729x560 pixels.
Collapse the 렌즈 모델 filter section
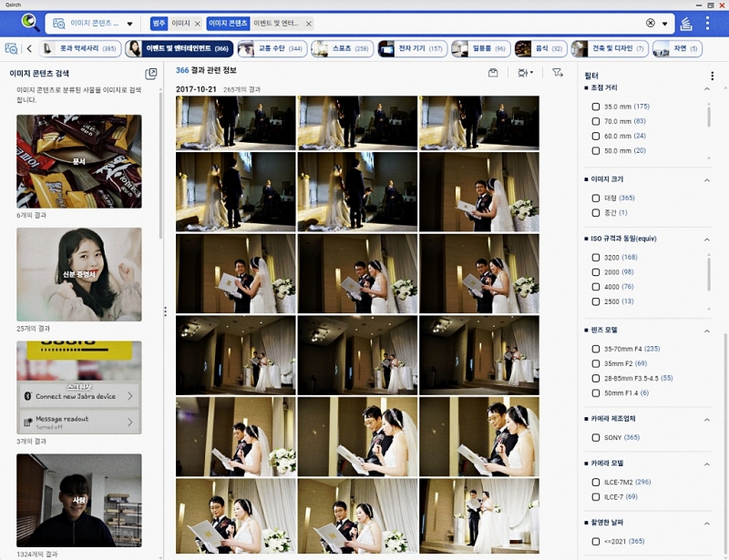click(707, 330)
